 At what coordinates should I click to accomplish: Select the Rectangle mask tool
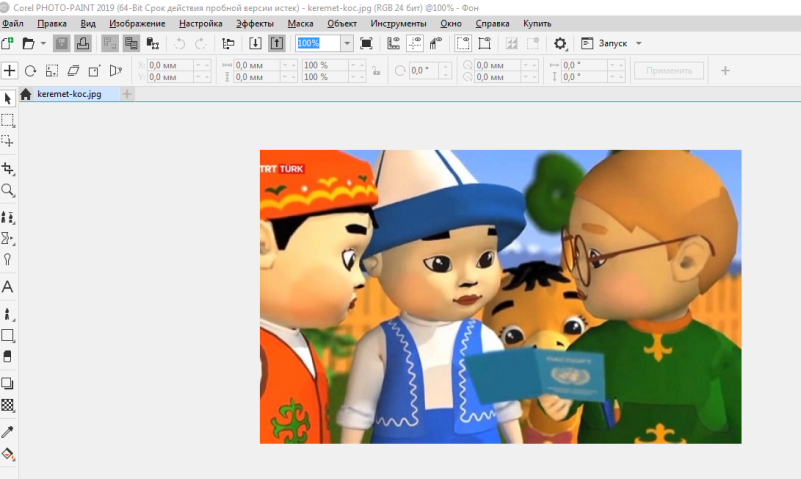(x=8, y=120)
